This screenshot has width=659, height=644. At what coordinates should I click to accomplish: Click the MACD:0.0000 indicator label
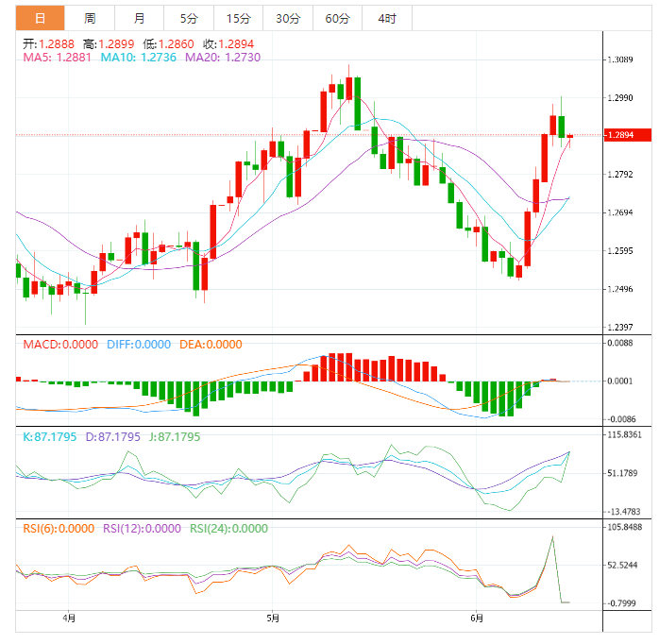pos(60,345)
